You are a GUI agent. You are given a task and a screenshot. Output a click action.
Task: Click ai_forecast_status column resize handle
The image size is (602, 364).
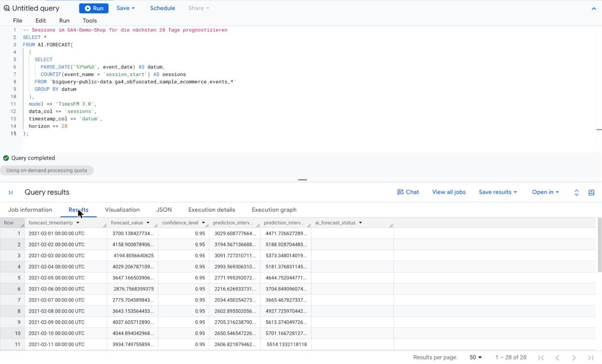point(391,225)
